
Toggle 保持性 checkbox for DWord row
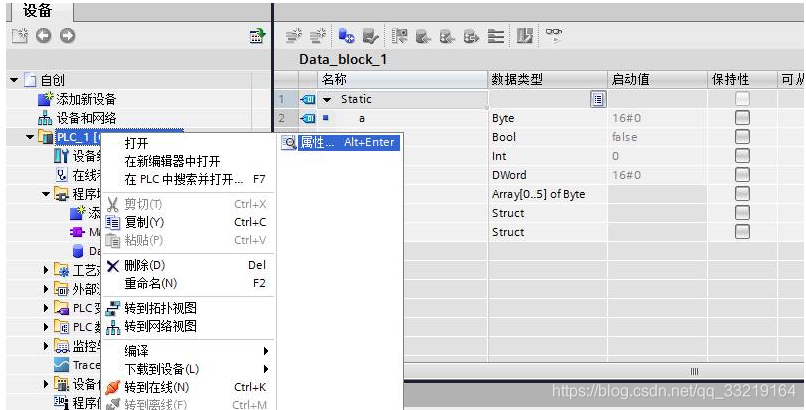point(742,175)
